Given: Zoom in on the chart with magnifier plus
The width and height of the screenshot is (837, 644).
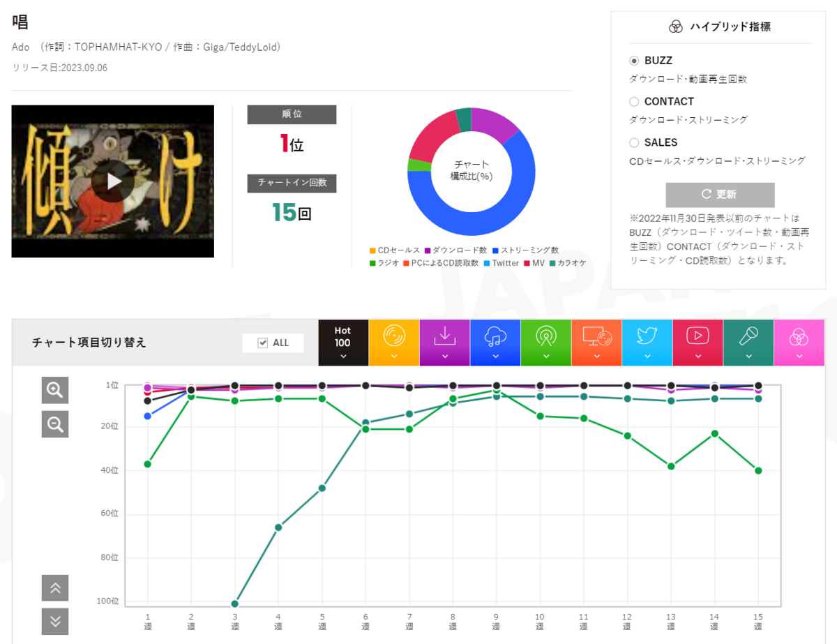Looking at the screenshot, I should (x=55, y=390).
